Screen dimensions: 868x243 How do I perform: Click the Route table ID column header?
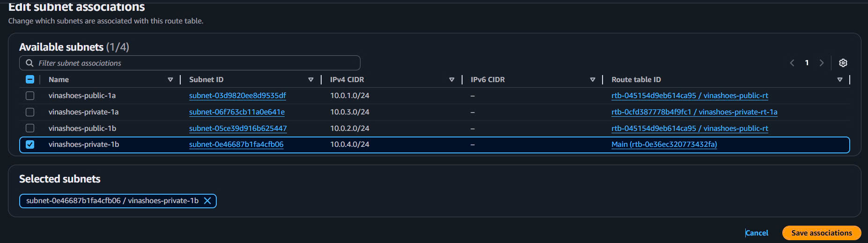pyautogui.click(x=636, y=80)
